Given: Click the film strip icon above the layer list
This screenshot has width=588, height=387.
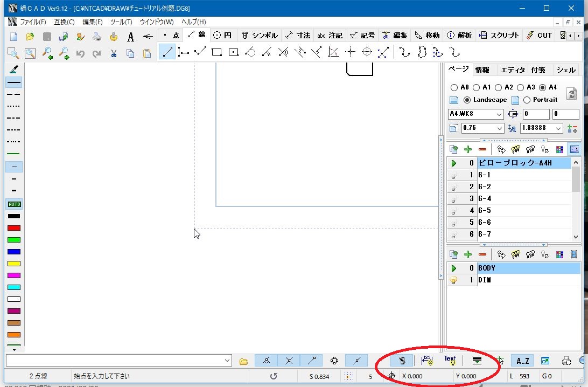Looking at the screenshot, I should click(574, 254).
